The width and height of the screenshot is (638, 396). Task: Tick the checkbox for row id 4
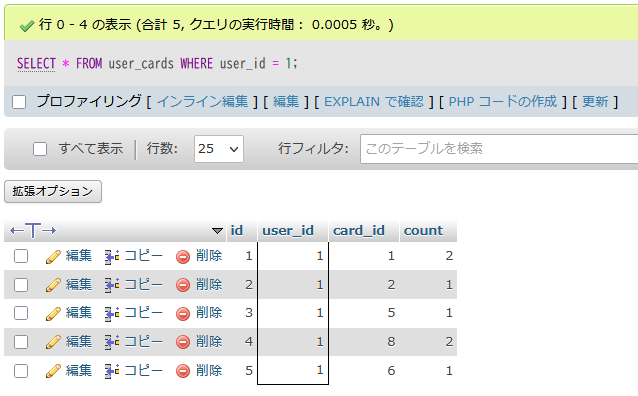[x=21, y=342]
